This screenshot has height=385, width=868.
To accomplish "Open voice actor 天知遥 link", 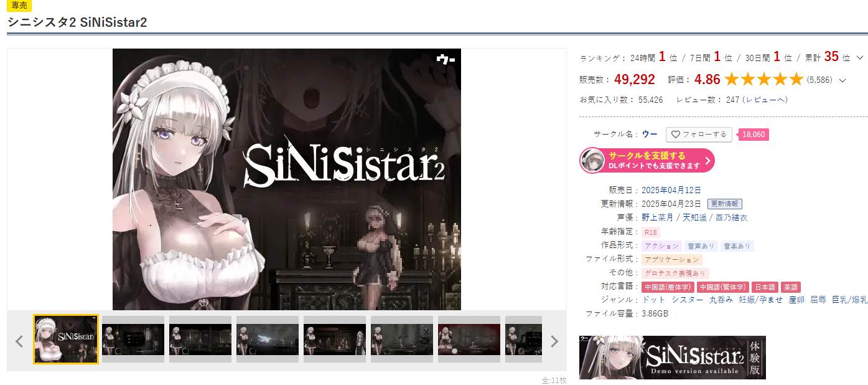I will (694, 217).
